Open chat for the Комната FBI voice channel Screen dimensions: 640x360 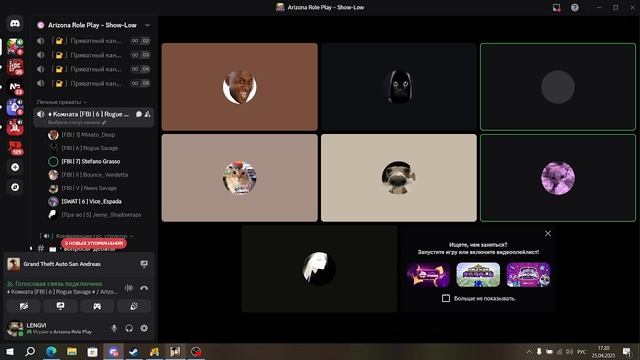click(x=139, y=114)
